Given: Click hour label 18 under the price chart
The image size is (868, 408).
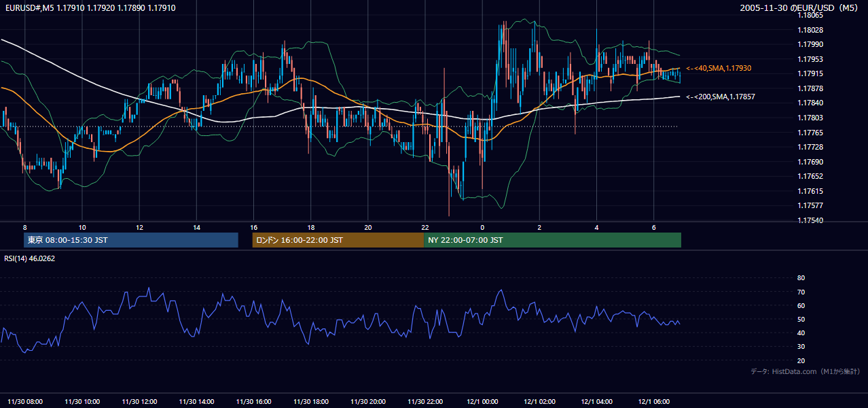Looking at the screenshot, I should 310,227.
